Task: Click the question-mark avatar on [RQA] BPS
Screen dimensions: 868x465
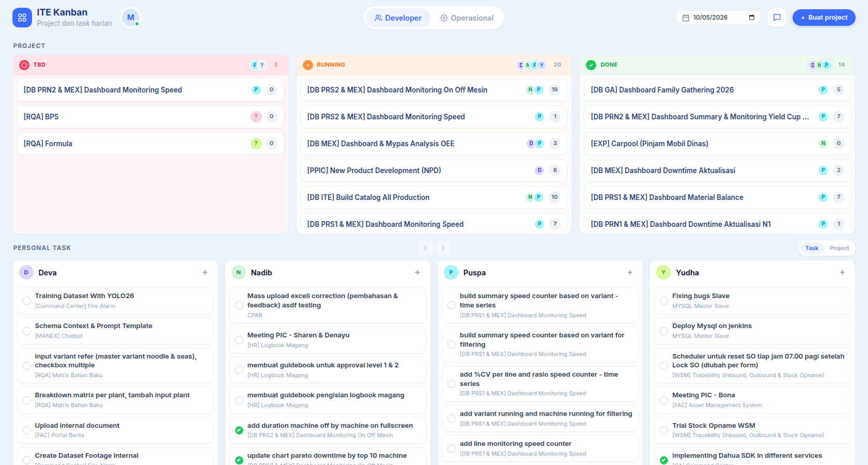Action: coord(256,117)
